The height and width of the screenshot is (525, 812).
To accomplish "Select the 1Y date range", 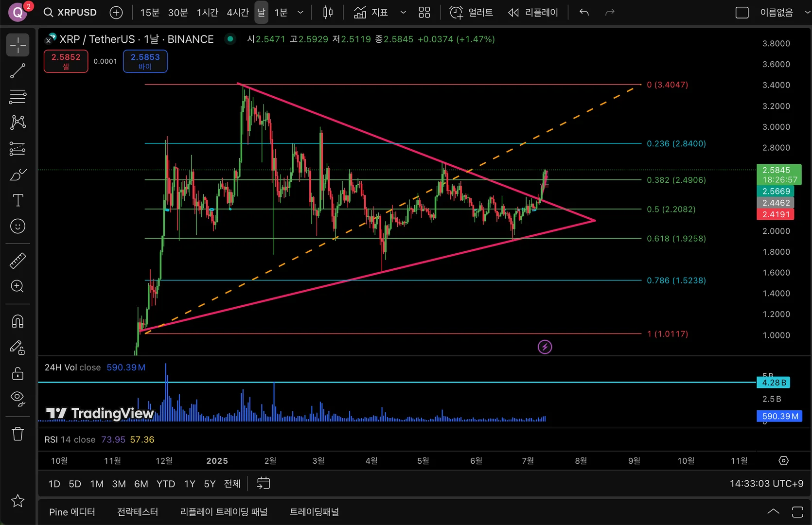I will [190, 484].
